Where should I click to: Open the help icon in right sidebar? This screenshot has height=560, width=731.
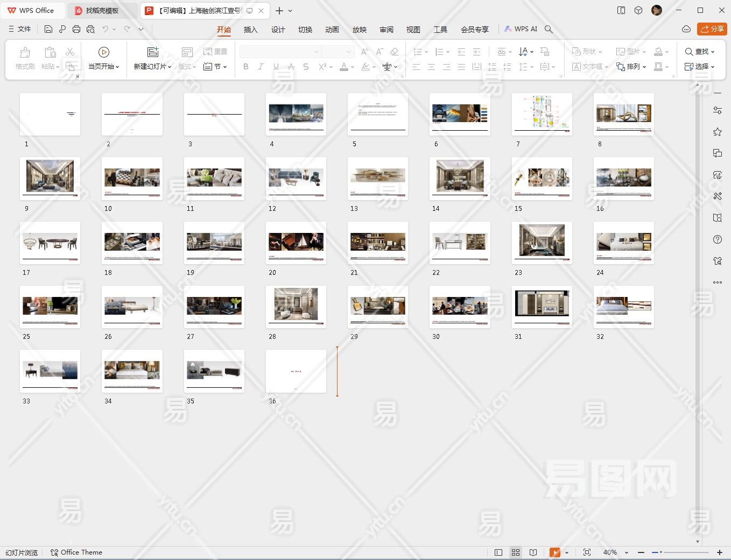pyautogui.click(x=717, y=239)
